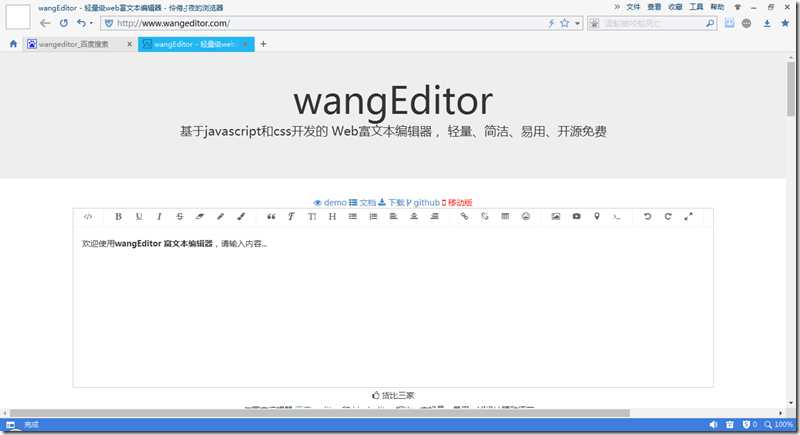Go to browser home page icon
The width and height of the screenshot is (800, 435).
13,44
